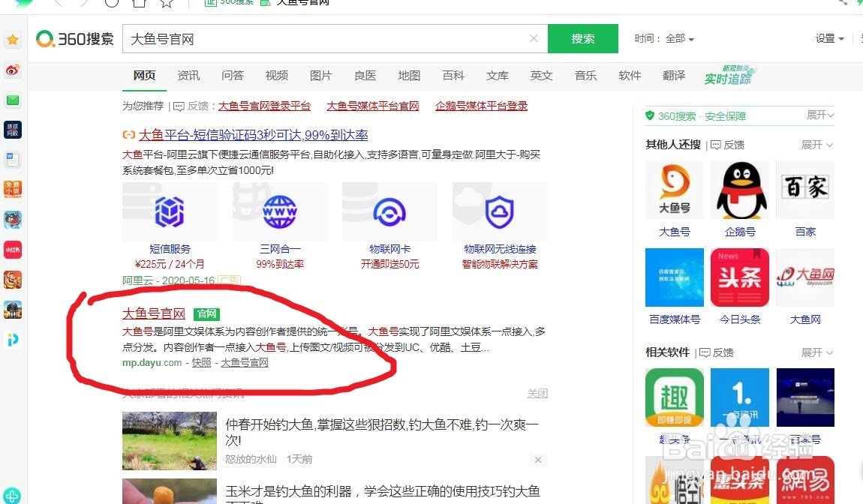Switch to the 地图 tab
The width and height of the screenshot is (863, 504).
(409, 76)
